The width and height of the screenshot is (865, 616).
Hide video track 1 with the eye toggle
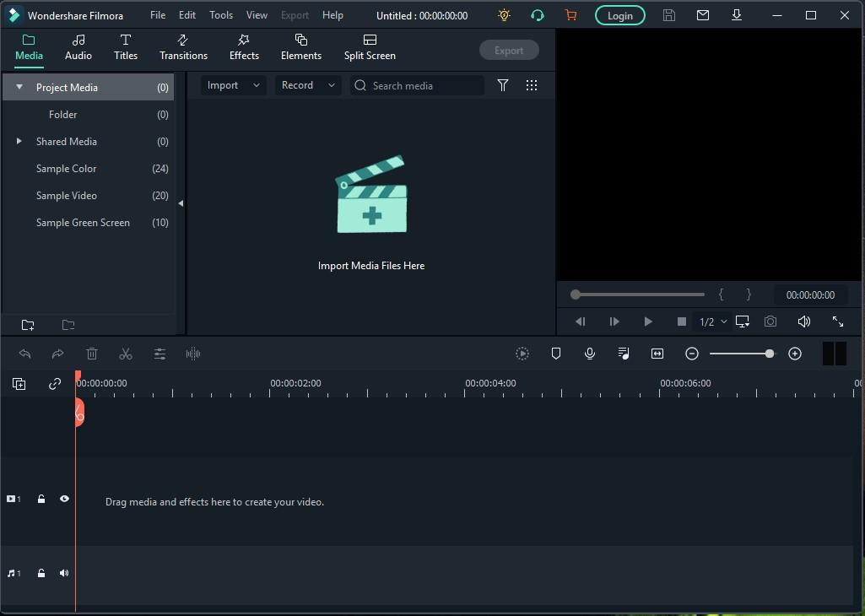pos(64,499)
